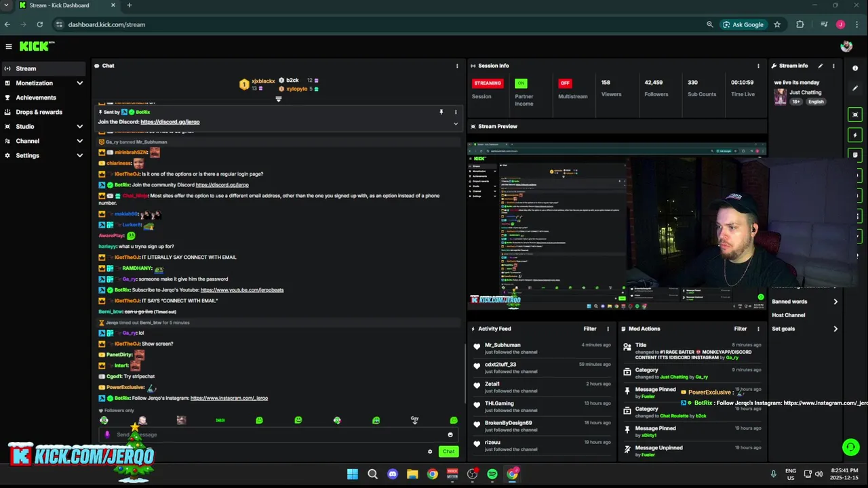Open the Session Info three-dot menu

click(758, 66)
